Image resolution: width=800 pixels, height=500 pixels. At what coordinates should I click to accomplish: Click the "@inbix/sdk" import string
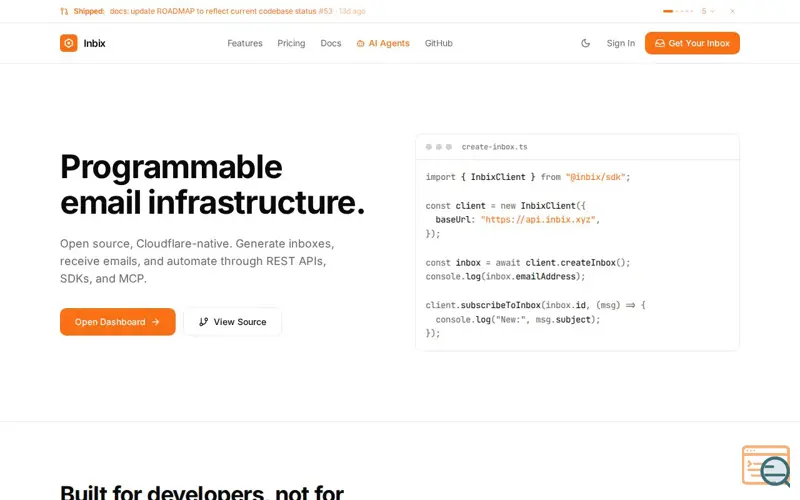(595, 177)
